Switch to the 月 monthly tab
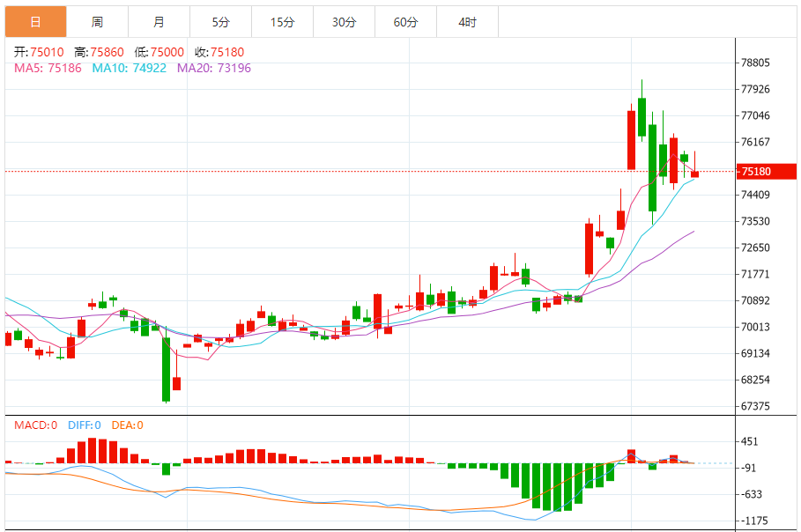The height and width of the screenshot is (532, 801). (159, 22)
